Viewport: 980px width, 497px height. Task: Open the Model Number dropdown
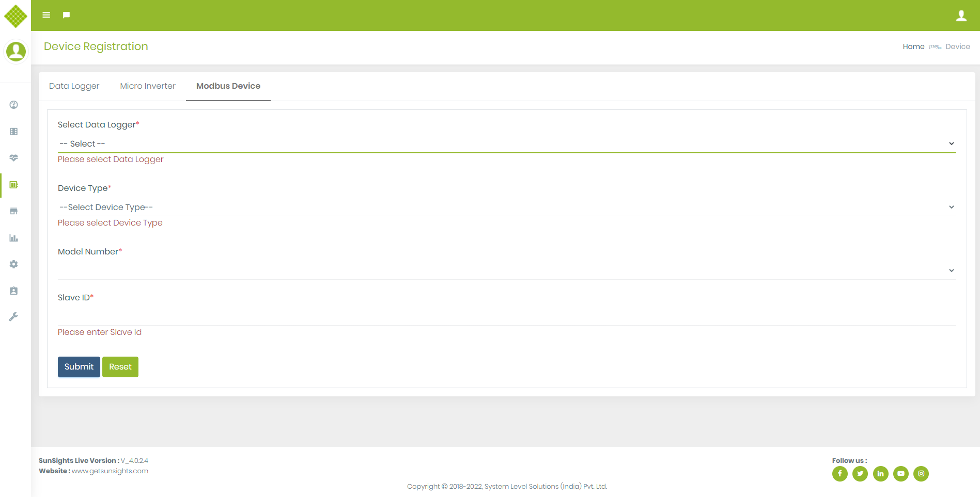[506, 270]
